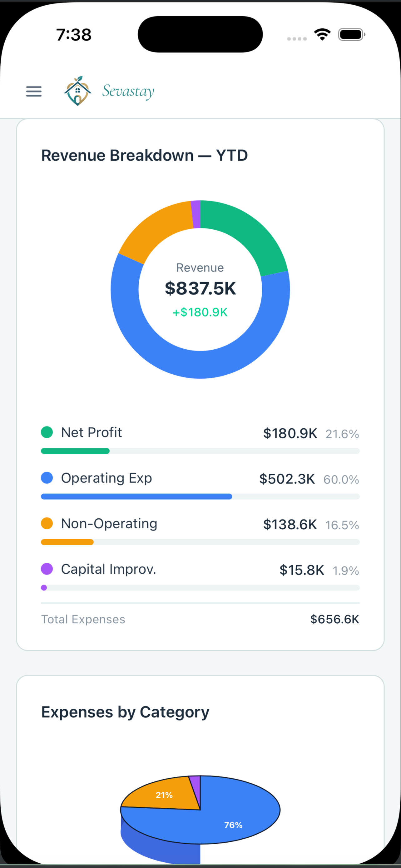Tap the orange Non-Operating legend dot
The height and width of the screenshot is (868, 401).
pos(47,523)
